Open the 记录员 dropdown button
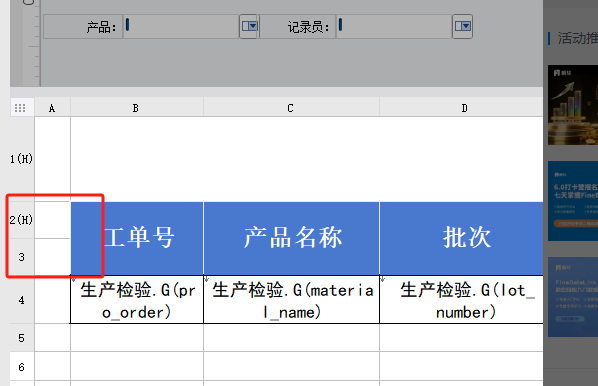This screenshot has width=598, height=386. [462, 26]
